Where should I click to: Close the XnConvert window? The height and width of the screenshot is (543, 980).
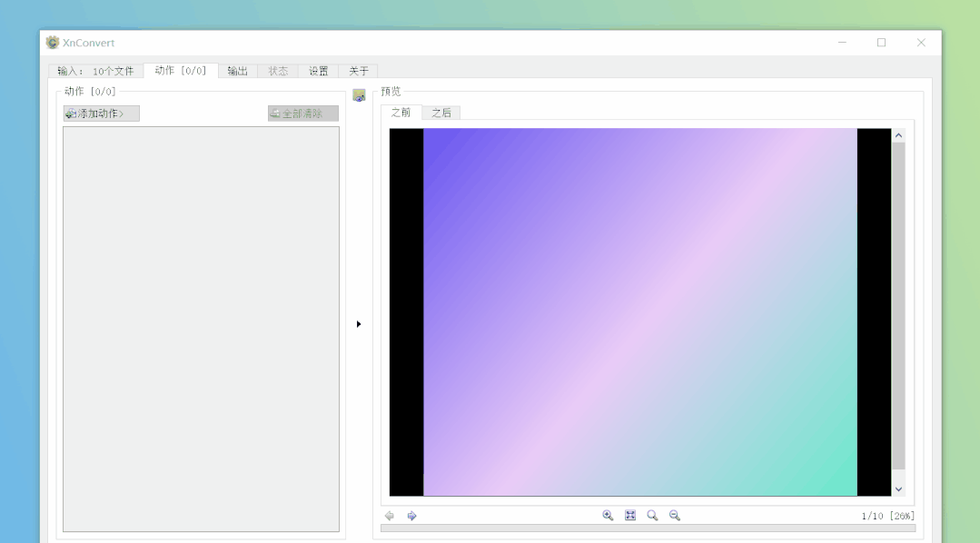[921, 43]
